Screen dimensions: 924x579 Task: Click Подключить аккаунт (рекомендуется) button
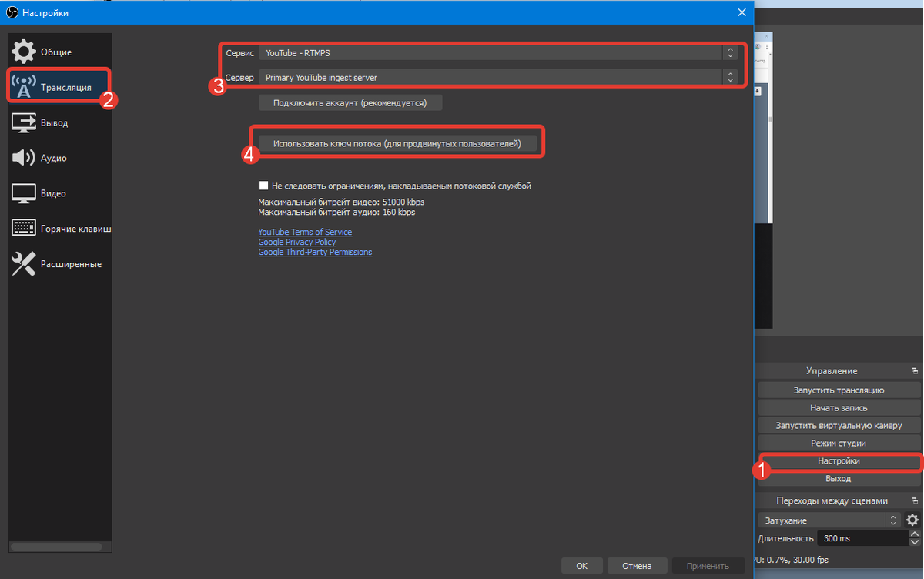pyautogui.click(x=350, y=102)
